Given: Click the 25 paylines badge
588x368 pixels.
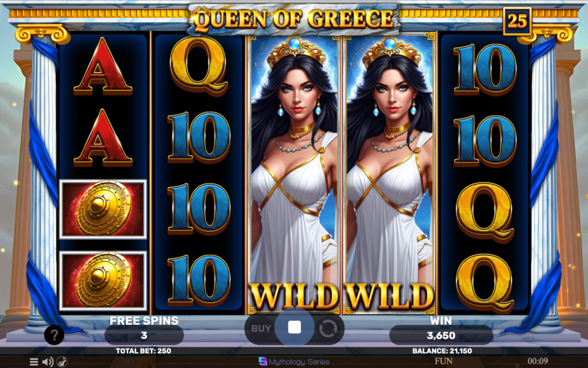Looking at the screenshot, I should [x=517, y=21].
